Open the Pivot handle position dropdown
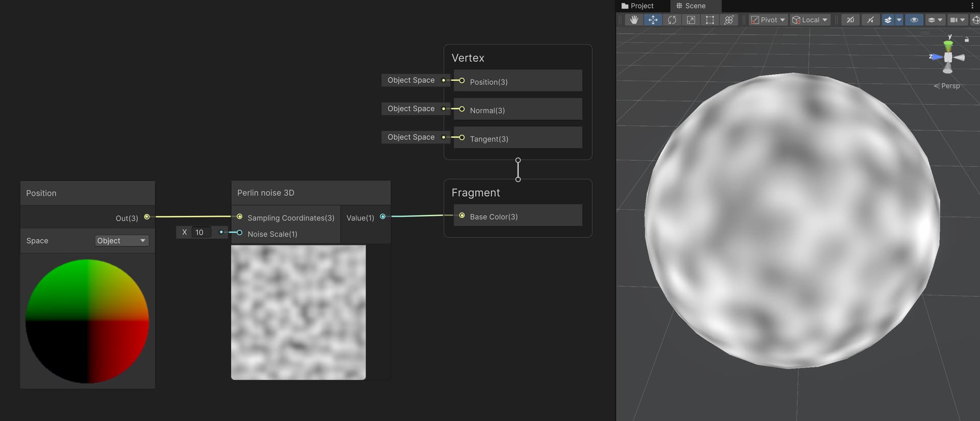The height and width of the screenshot is (421, 980). click(768, 20)
